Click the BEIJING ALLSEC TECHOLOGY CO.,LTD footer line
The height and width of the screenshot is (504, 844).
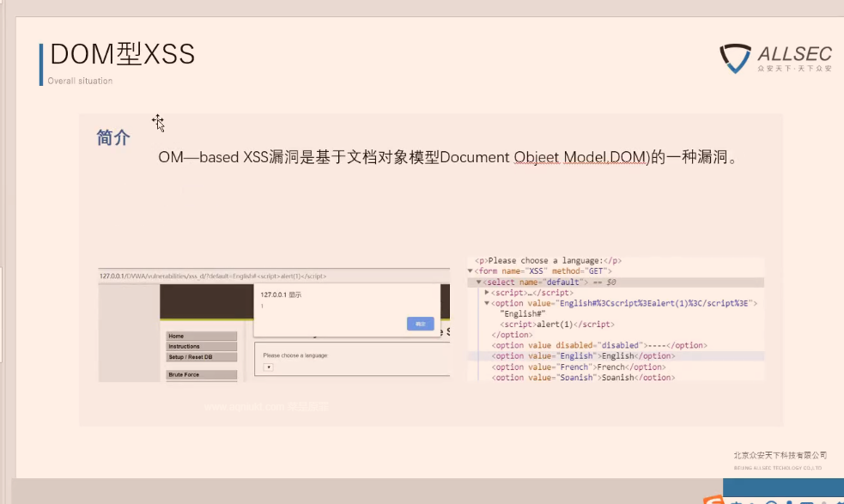point(778,468)
